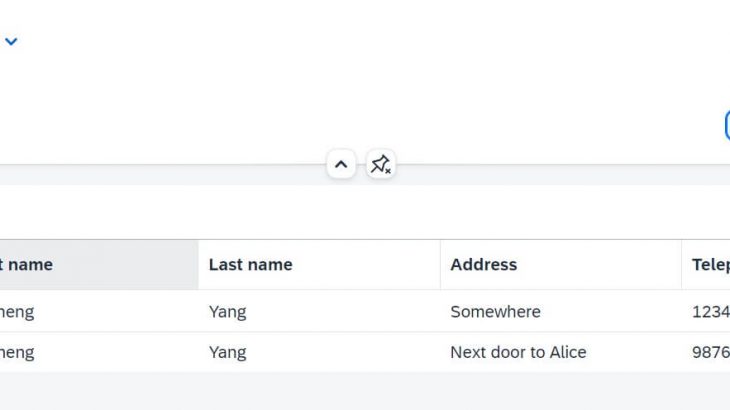This screenshot has width=730, height=410.
Task: Click the separator between First name and Last name headers
Action: (x=198, y=265)
